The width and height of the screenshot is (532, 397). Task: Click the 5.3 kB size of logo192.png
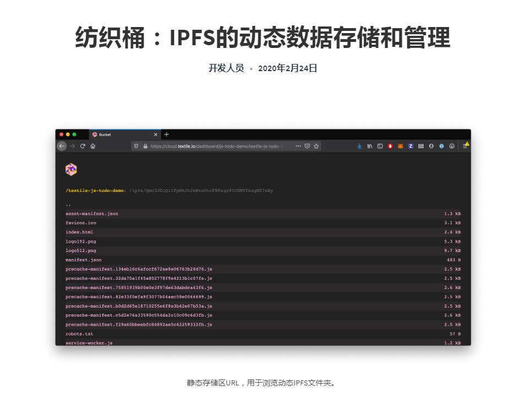coord(452,242)
